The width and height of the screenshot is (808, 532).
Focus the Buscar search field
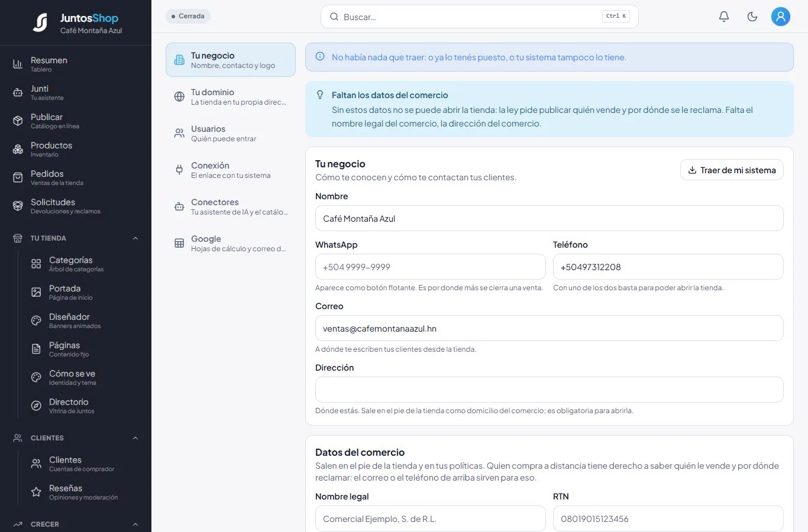coord(480,17)
